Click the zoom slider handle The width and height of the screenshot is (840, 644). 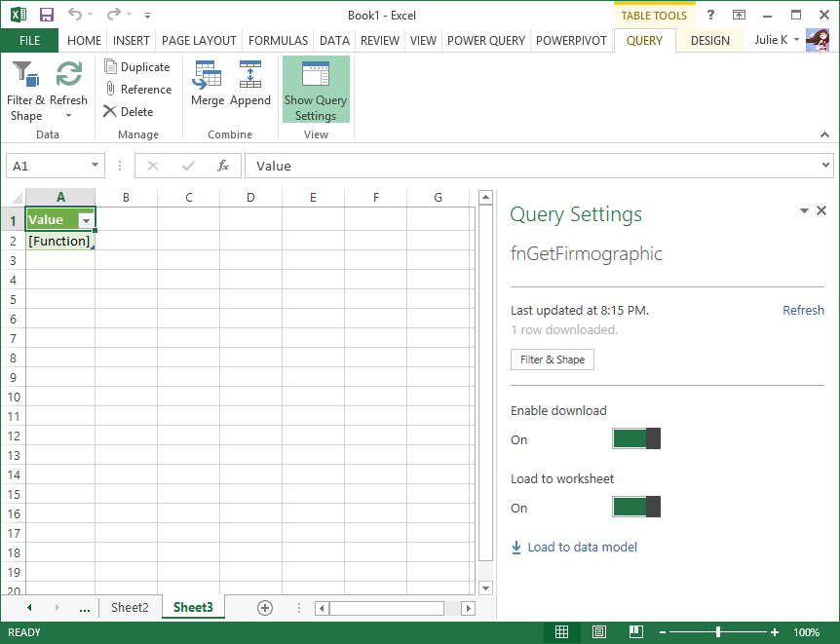[x=718, y=632]
